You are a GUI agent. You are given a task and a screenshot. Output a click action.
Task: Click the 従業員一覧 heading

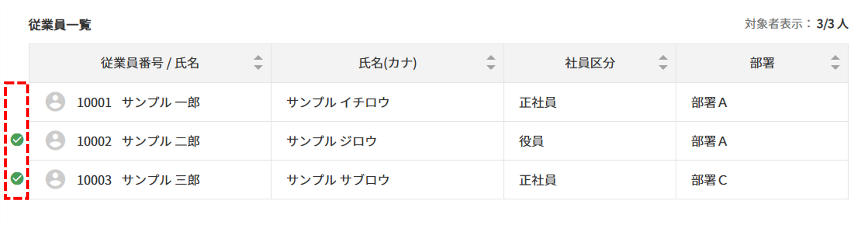[x=60, y=25]
